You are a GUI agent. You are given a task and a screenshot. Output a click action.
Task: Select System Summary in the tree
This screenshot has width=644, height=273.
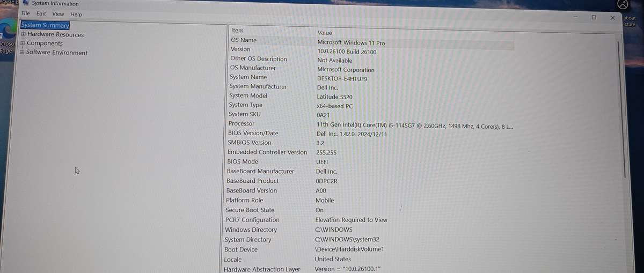tap(45, 25)
